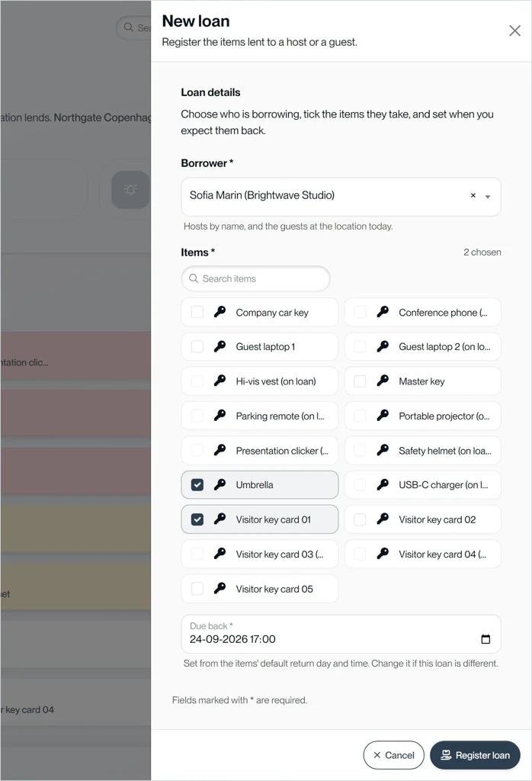
Task: Click the key icon beside Visitor key card 02
Action: tap(382, 519)
